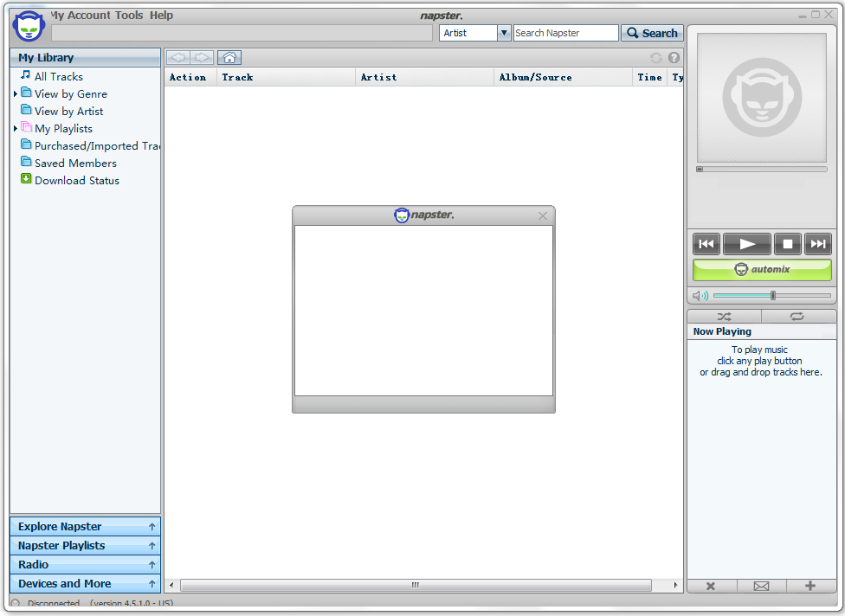Open the Artist search type dropdown
This screenshot has width=845, height=616.
point(504,33)
